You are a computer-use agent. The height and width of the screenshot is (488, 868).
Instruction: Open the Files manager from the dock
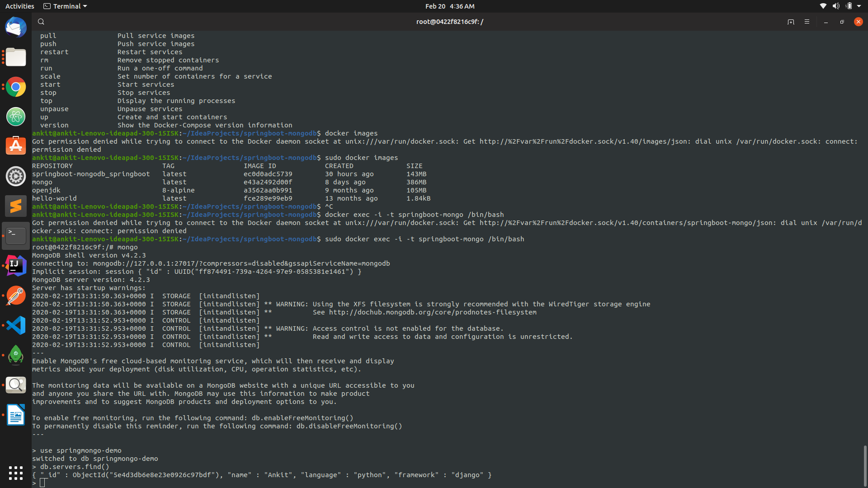pos(16,57)
